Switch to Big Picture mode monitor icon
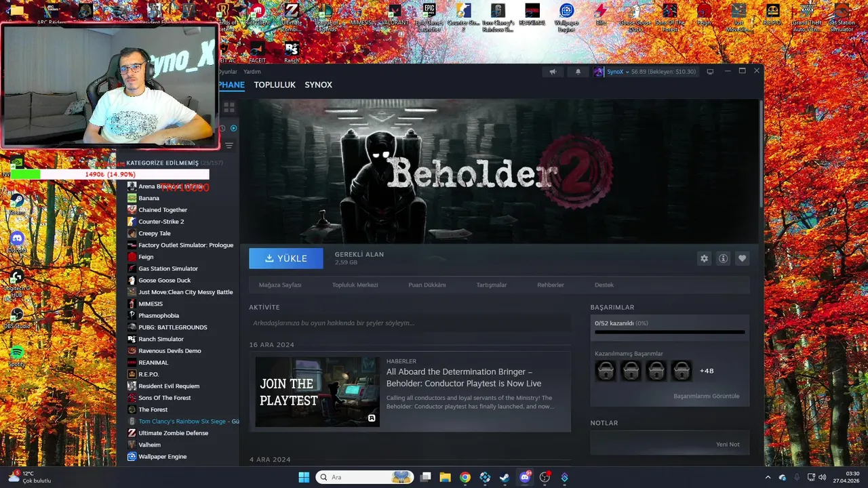The width and height of the screenshot is (868, 488). pos(710,72)
